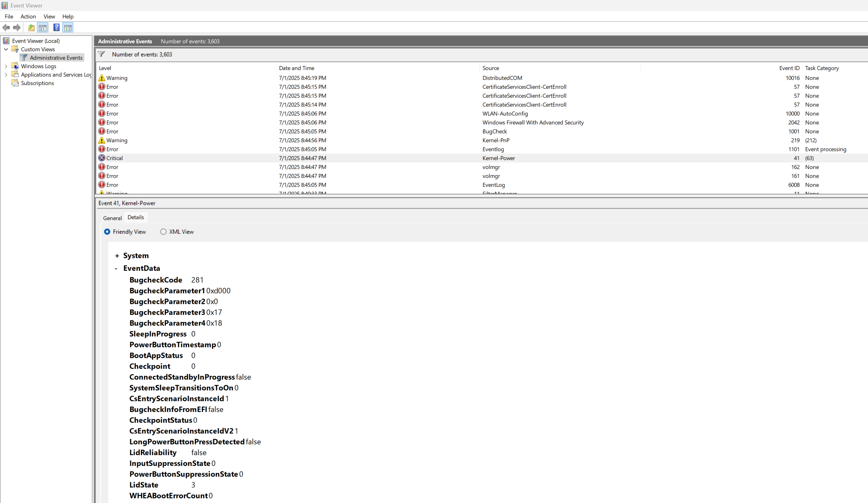The width and height of the screenshot is (868, 503).
Task: Click the Windows Logs folder icon
Action: tap(15, 66)
